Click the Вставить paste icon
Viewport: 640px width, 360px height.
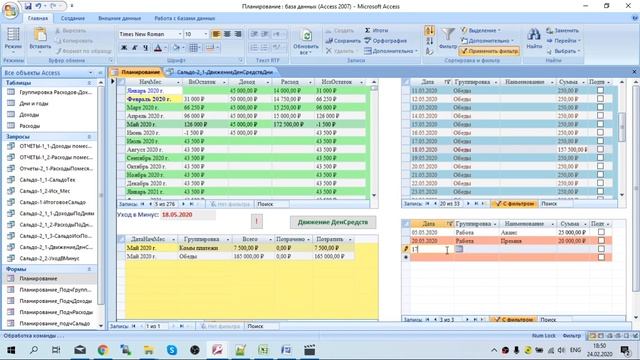point(40,35)
